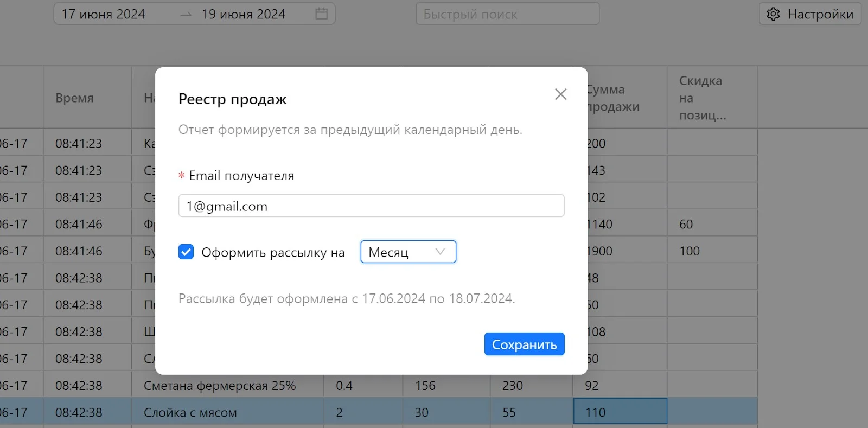This screenshot has height=428, width=868.
Task: Click the sum cell showing 1140
Action: (627, 224)
